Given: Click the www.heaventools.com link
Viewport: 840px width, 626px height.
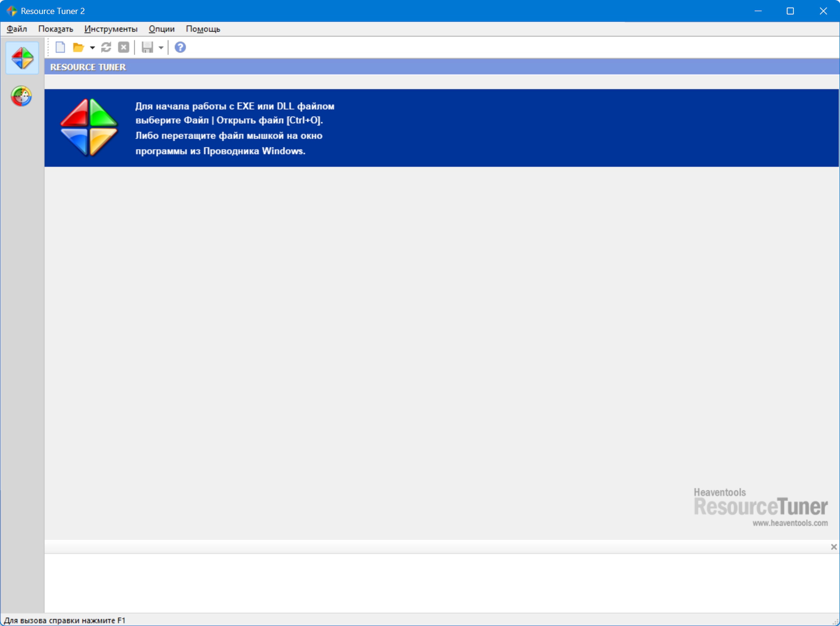Looking at the screenshot, I should click(x=790, y=523).
